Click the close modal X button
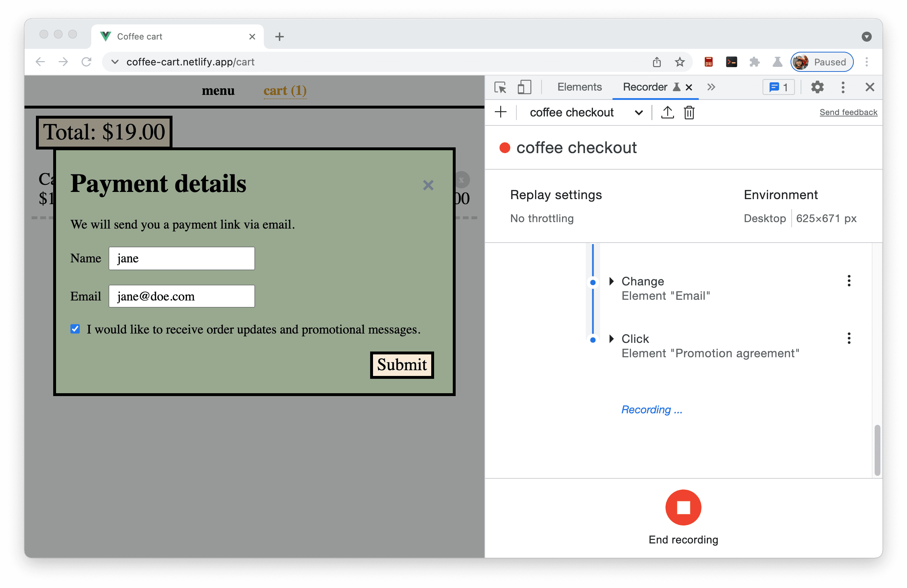 tap(428, 185)
